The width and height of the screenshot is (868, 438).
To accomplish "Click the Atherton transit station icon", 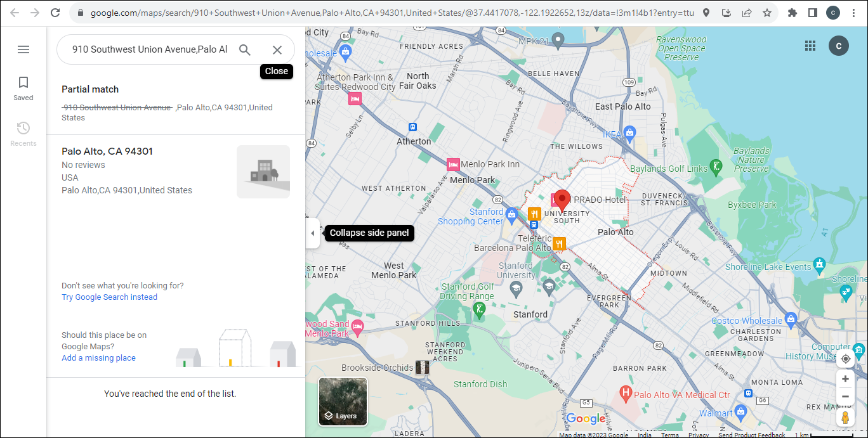I will point(413,127).
